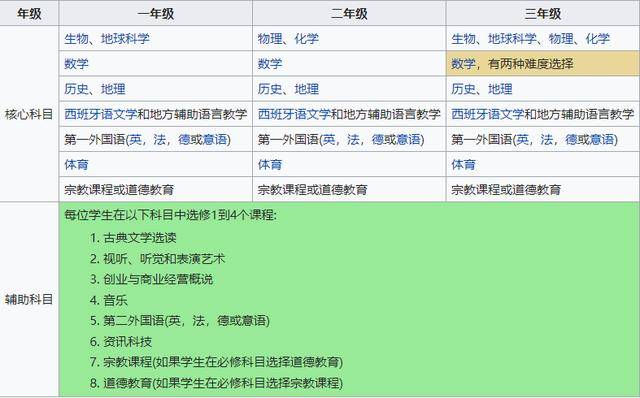The image size is (640, 398).
Task: Click 意语 link under 三年级 第一外国语
Action: pos(602,140)
